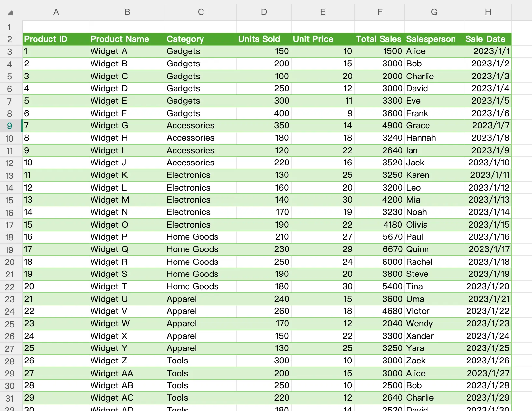Select column D header labeled Units Sold column
The height and width of the screenshot is (411, 532).
[x=263, y=12]
